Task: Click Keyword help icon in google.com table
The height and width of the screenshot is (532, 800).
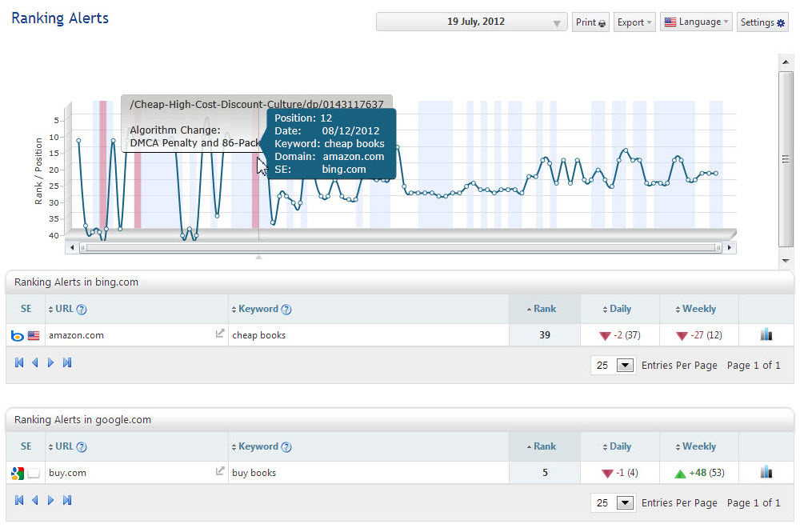Action: [286, 447]
